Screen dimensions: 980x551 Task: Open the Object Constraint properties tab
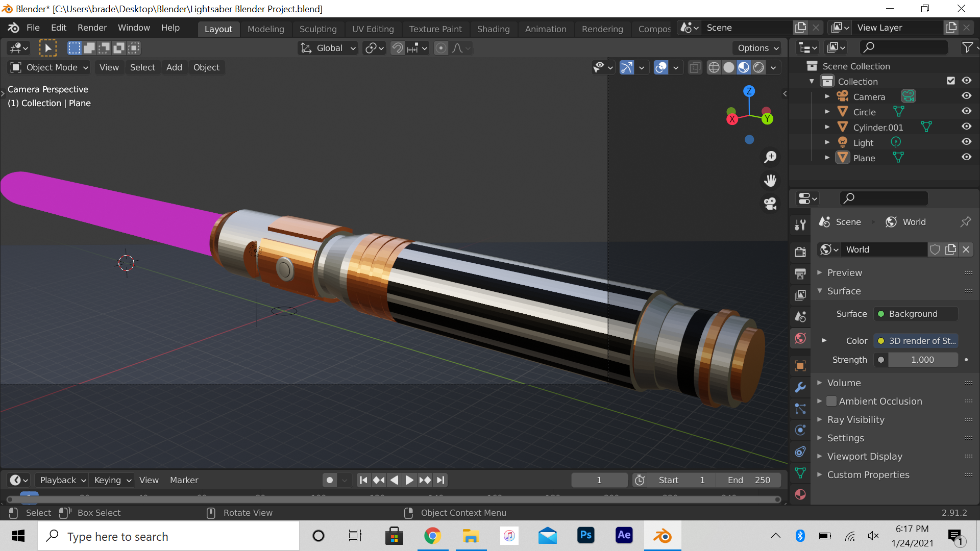click(800, 452)
